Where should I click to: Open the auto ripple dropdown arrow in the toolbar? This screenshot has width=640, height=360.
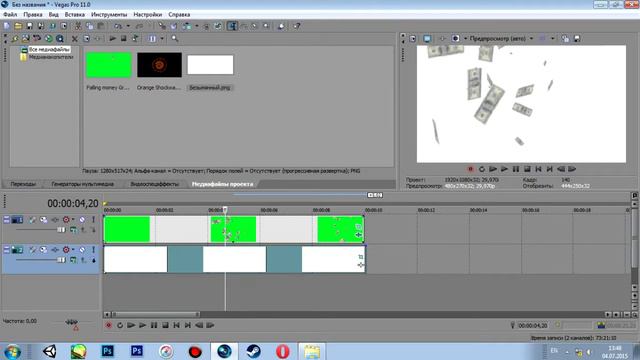click(x=196, y=26)
